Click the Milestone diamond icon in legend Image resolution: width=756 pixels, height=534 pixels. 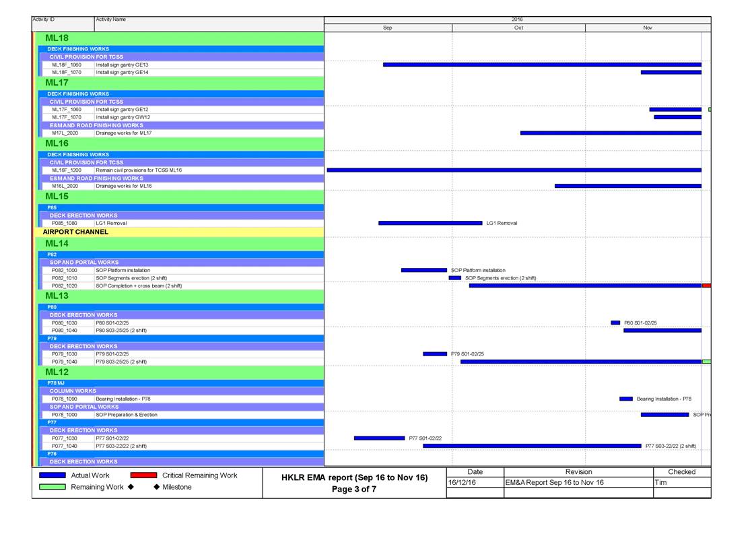point(157,487)
